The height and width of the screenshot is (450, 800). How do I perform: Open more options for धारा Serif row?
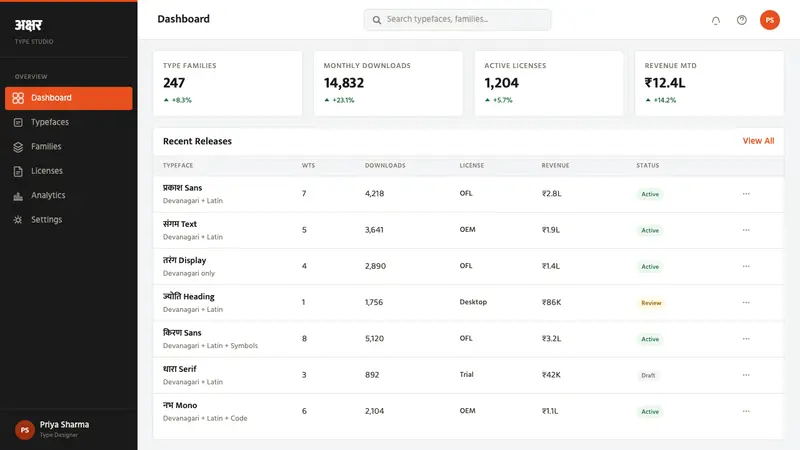click(x=746, y=375)
